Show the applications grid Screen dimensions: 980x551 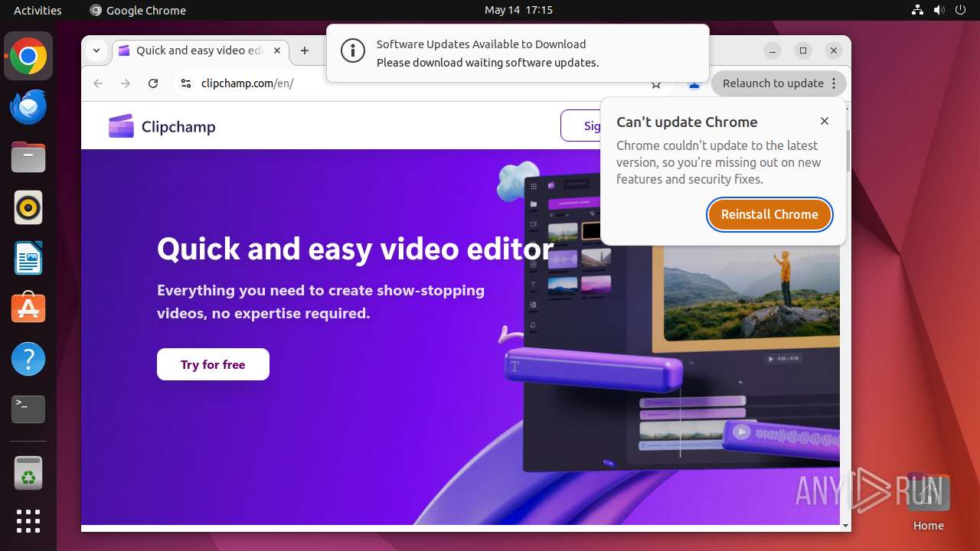(28, 521)
